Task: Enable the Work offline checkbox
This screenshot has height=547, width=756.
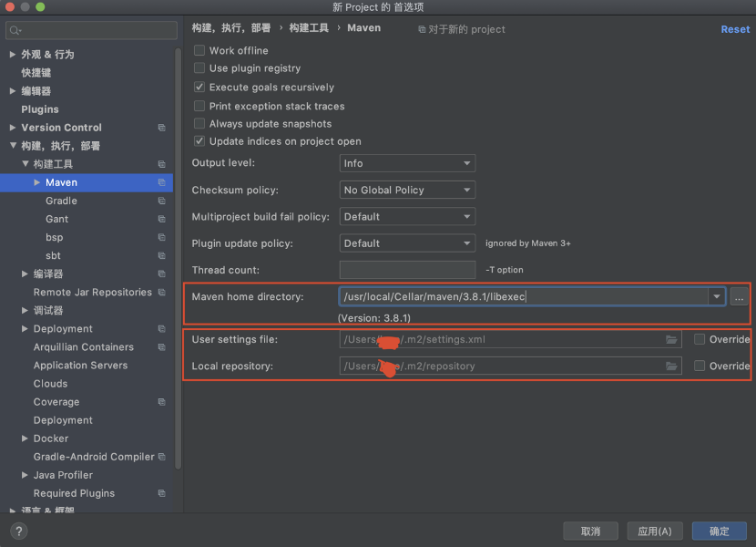Action: pos(199,51)
